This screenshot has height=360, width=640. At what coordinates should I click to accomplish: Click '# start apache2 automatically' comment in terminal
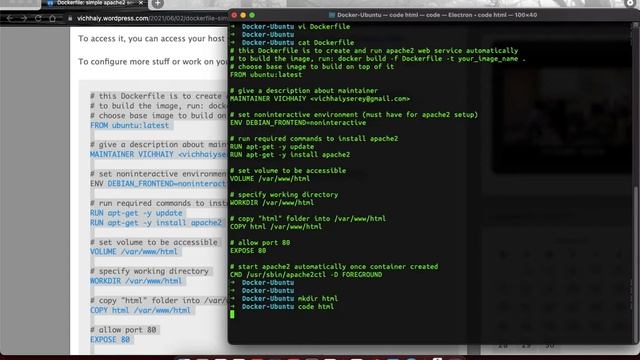point(334,267)
